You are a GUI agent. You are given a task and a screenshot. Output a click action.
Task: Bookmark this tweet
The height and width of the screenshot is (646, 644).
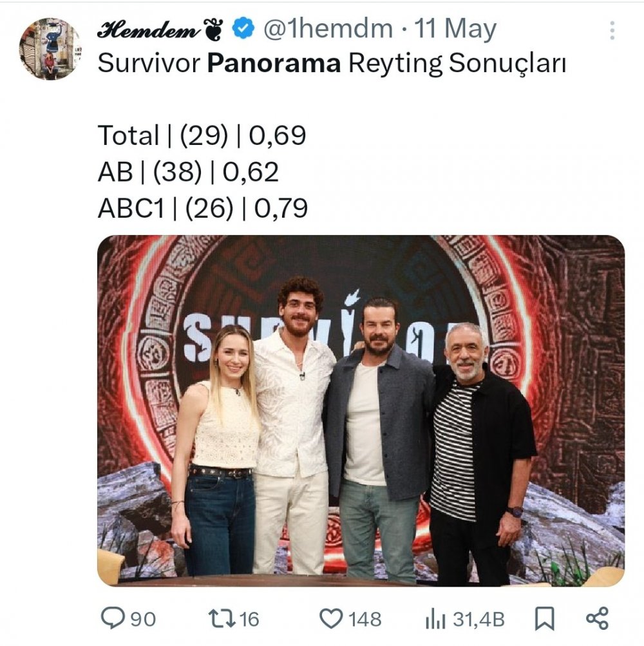click(x=545, y=619)
